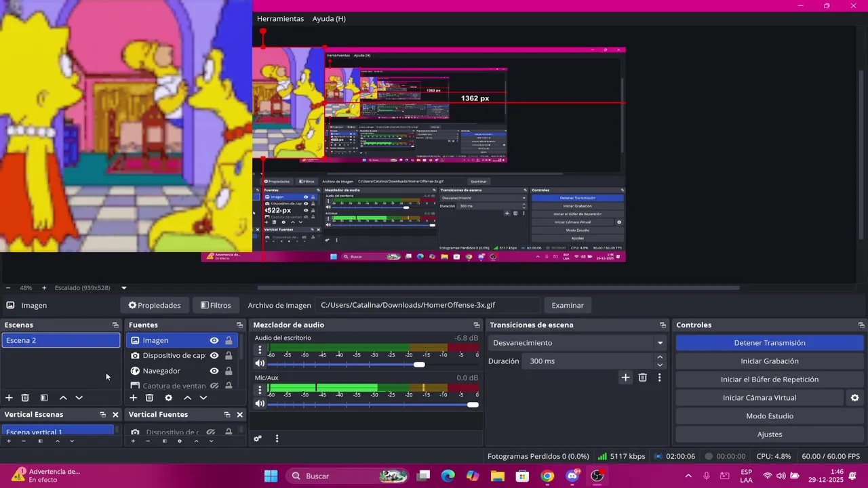Image resolution: width=868 pixels, height=488 pixels.
Task: Move scene up in Escenas panel
Action: click(63, 398)
